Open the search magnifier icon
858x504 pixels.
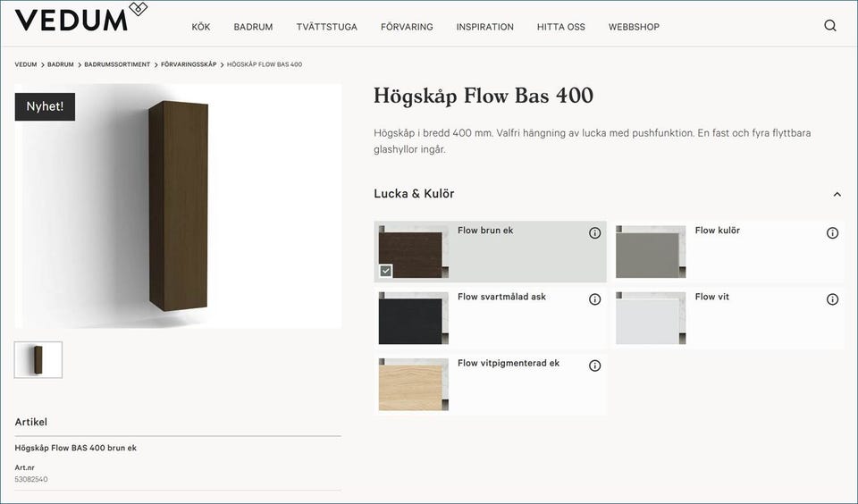point(830,26)
